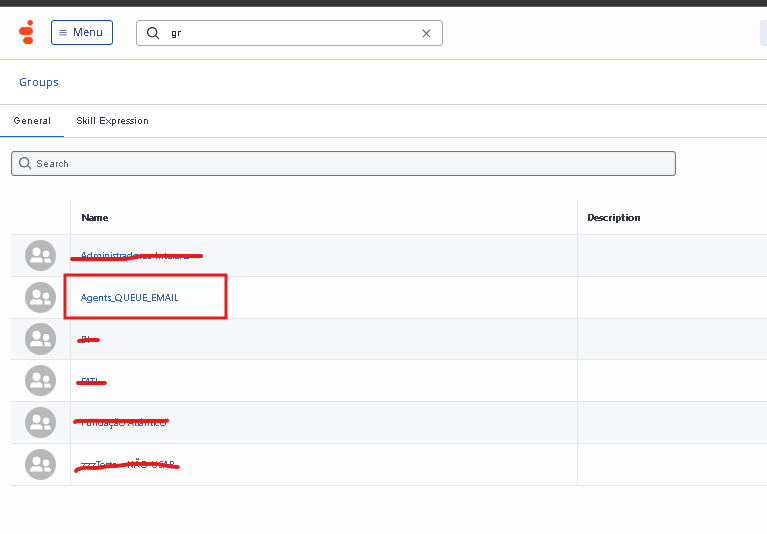The height and width of the screenshot is (534, 767).
Task: Click the BI group avatar icon
Action: pos(40,339)
